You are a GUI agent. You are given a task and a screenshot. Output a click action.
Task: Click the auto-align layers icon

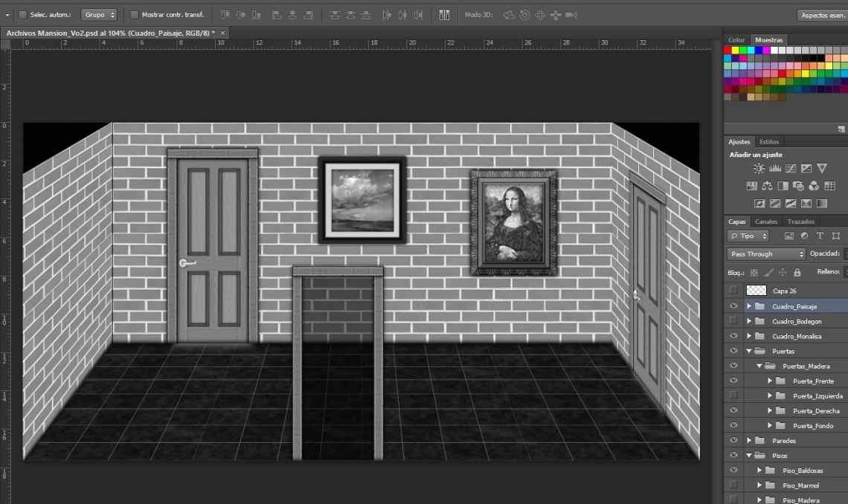point(444,15)
